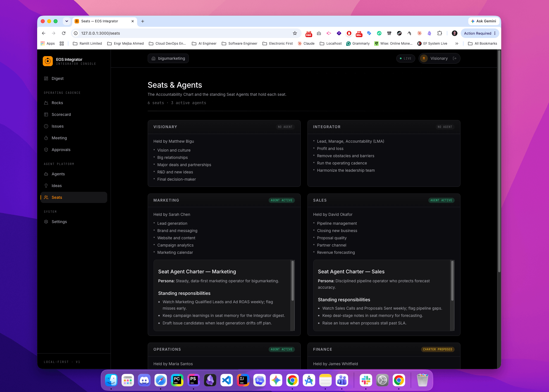
Task: Select the Seats sidebar item
Action: click(x=74, y=197)
